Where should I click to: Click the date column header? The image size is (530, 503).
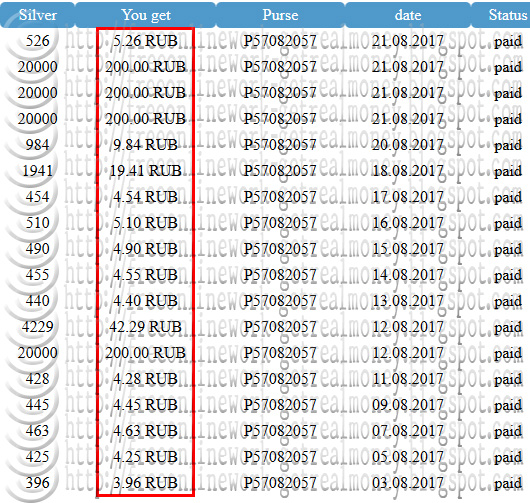408,15
